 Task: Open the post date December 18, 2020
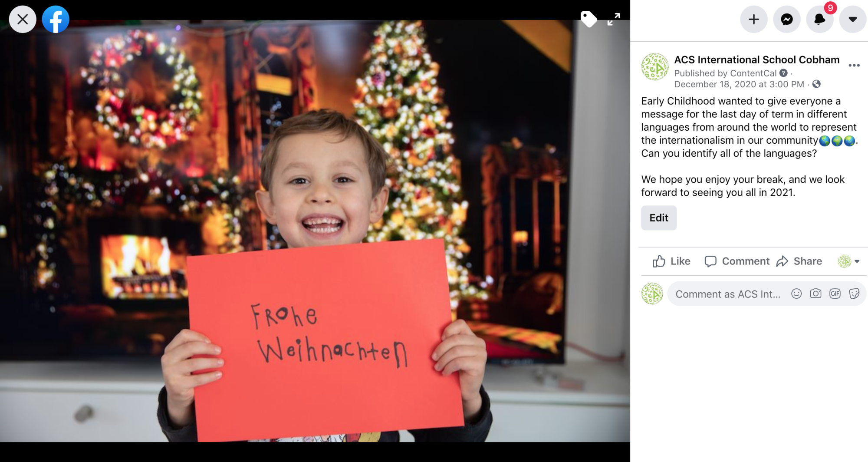[739, 84]
